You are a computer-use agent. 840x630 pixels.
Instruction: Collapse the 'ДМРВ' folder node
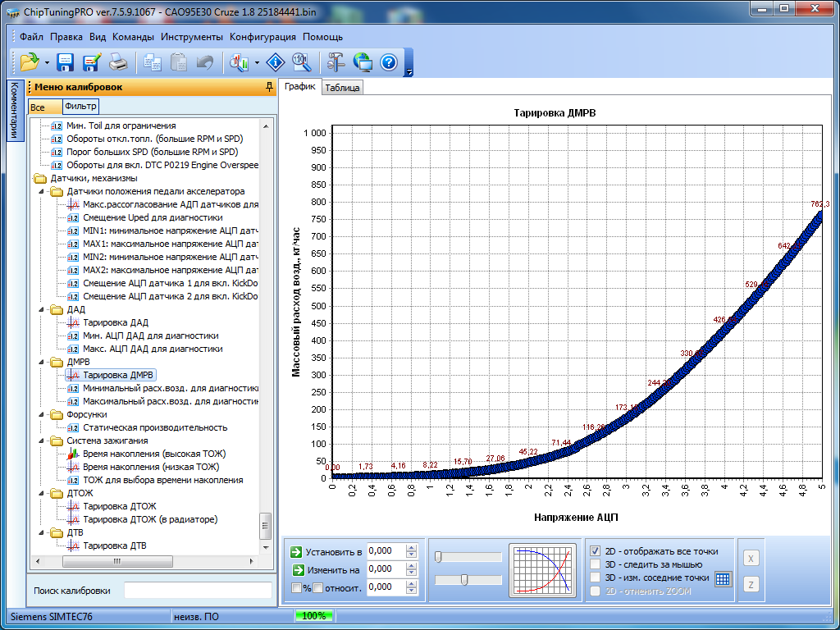pyautogui.click(x=42, y=362)
